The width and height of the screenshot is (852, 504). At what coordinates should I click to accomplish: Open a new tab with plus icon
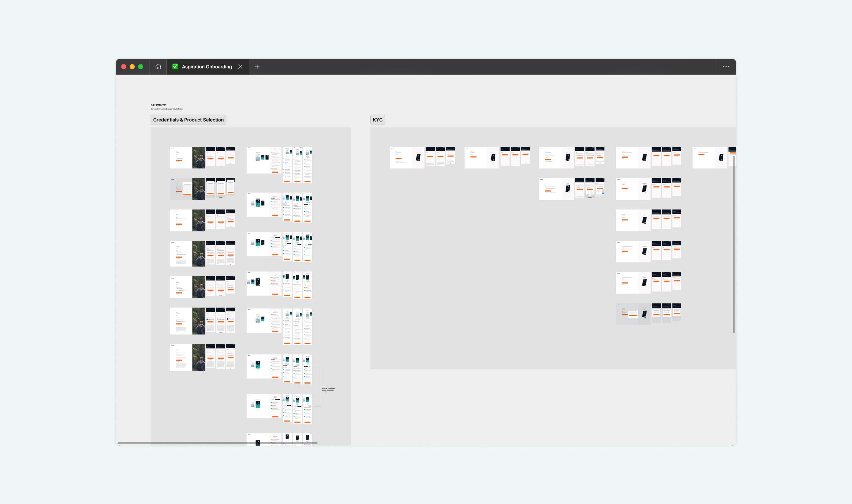point(257,67)
